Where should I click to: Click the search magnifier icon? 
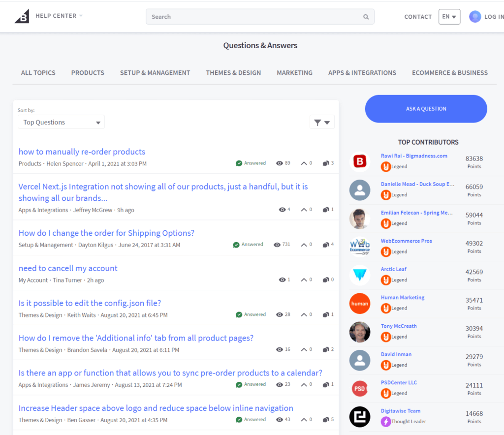click(x=366, y=17)
